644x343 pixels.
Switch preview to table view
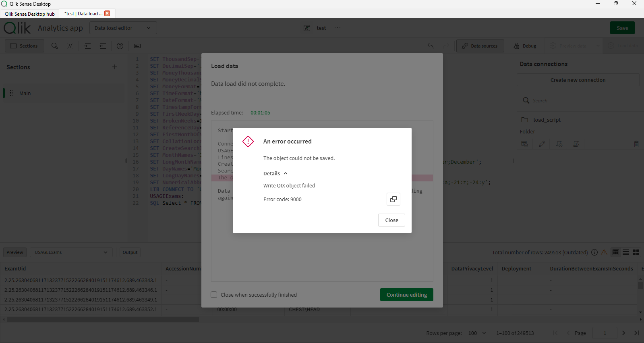pyautogui.click(x=616, y=252)
